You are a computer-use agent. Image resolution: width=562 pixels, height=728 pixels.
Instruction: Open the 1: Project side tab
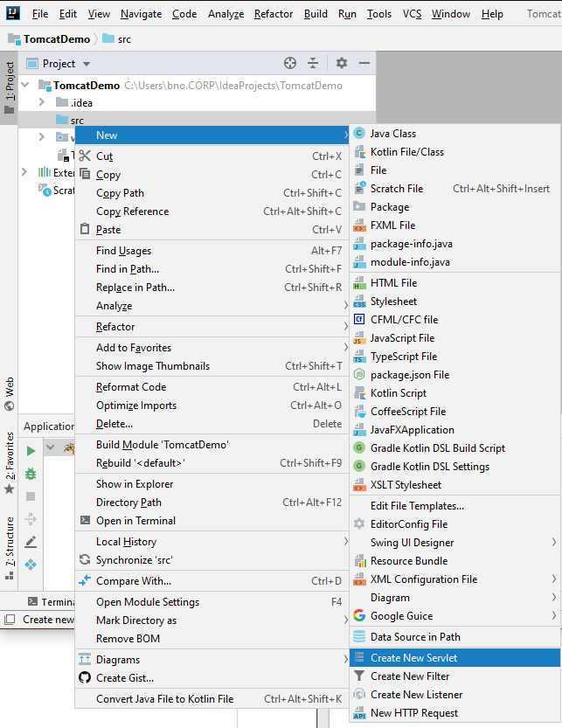[10, 87]
